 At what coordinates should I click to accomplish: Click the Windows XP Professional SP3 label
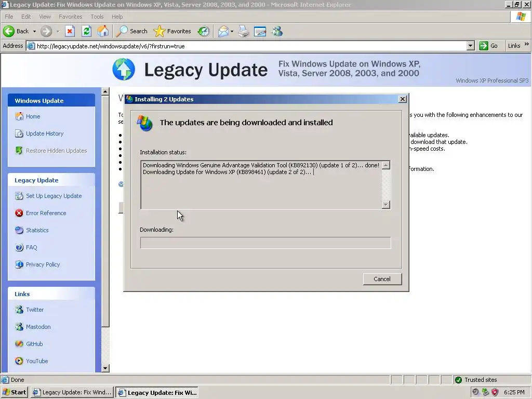[x=492, y=81]
